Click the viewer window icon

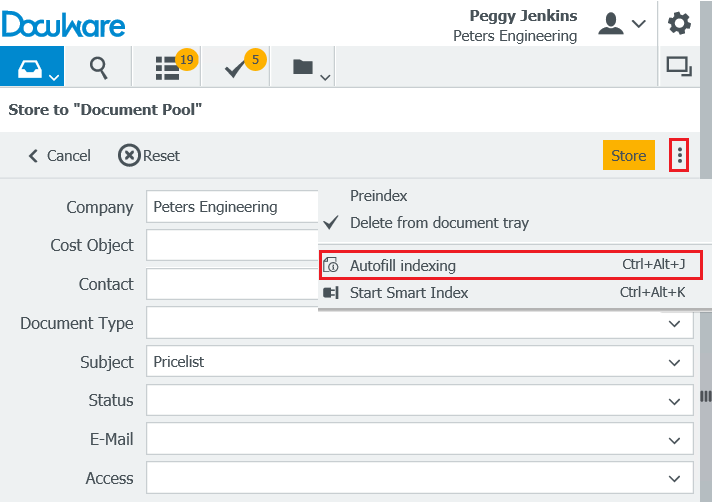(x=680, y=67)
